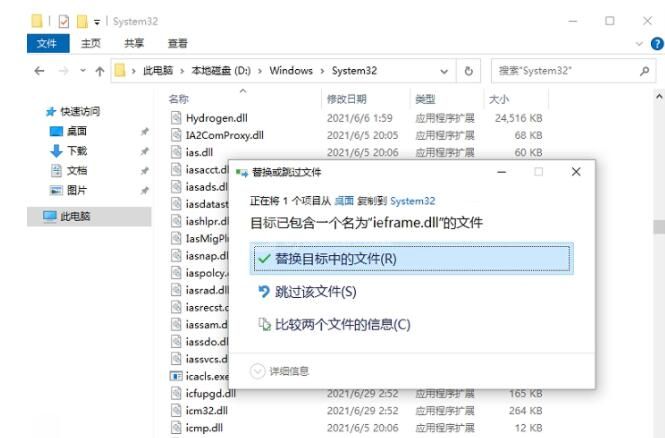Click new folder icon in quick access toolbar
This screenshot has height=438, width=665.
(82, 21)
